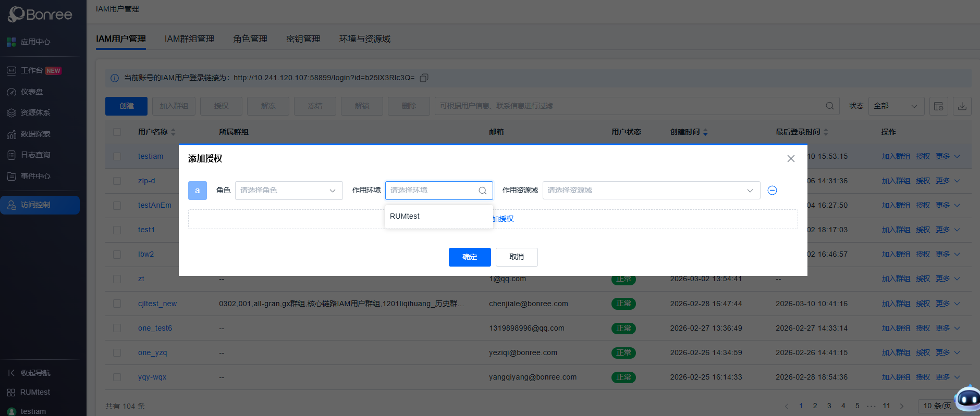Open 应用中心 app center icon
This screenshot has height=416, width=980.
pos(11,42)
